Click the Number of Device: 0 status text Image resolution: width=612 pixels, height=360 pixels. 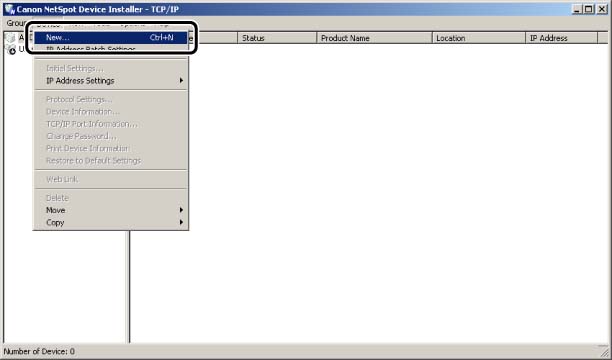pos(39,351)
